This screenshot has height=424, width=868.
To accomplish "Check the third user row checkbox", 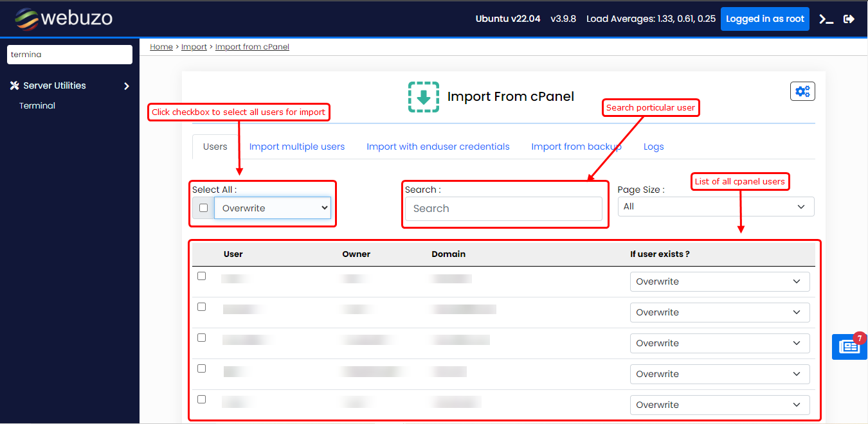I will coord(202,338).
